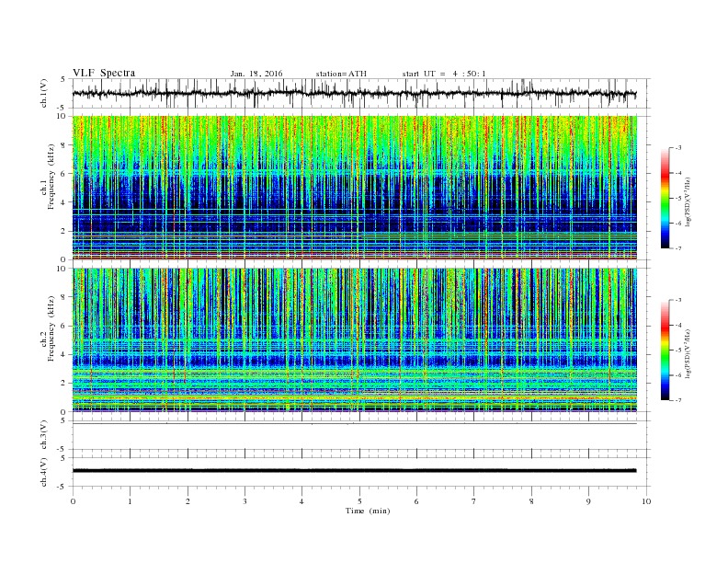Viewport: 728px width, 563px height.
Task: Click the "10" kHz tick of ch.1 spectrogram
Action: click(x=62, y=116)
